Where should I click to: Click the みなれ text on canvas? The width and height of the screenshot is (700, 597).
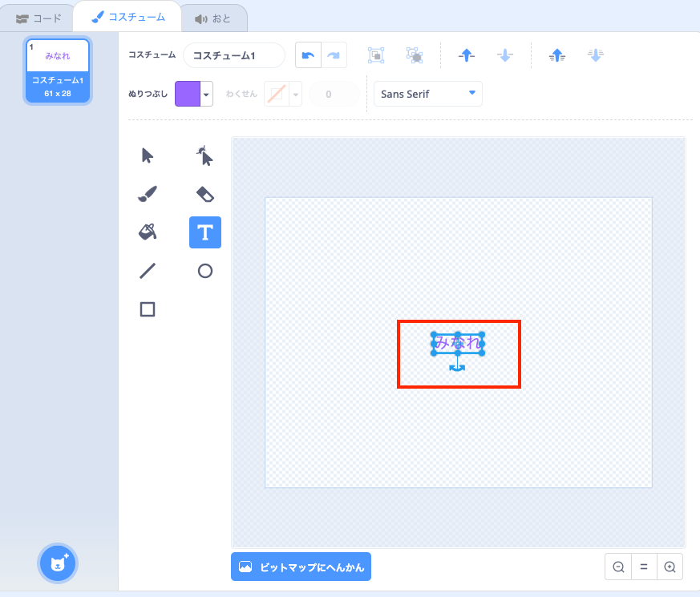point(458,343)
